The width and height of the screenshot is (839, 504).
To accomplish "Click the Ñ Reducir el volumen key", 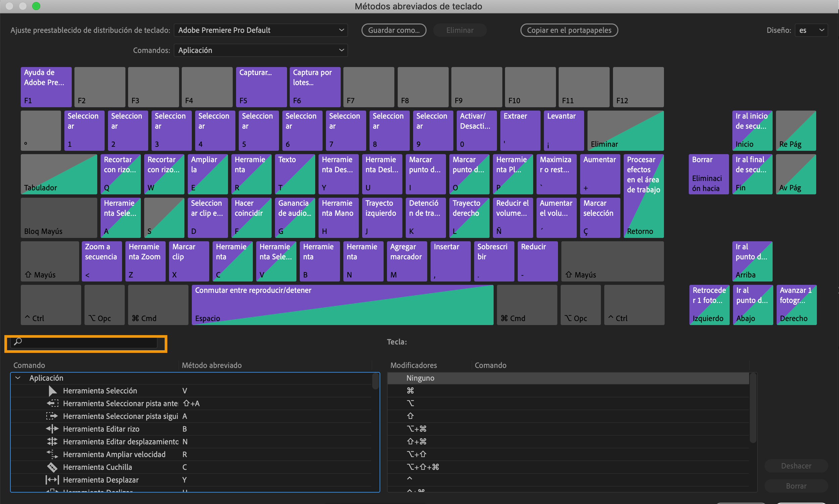I will coord(513,218).
